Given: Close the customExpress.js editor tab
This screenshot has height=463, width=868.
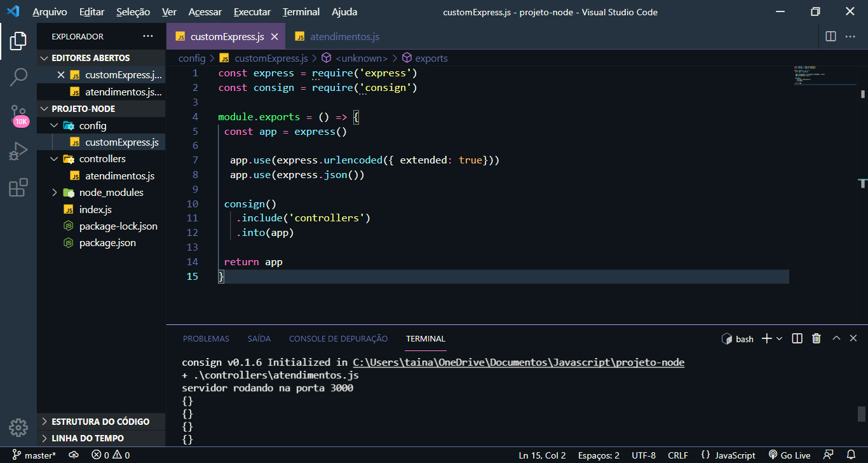Looking at the screenshot, I should click(275, 37).
